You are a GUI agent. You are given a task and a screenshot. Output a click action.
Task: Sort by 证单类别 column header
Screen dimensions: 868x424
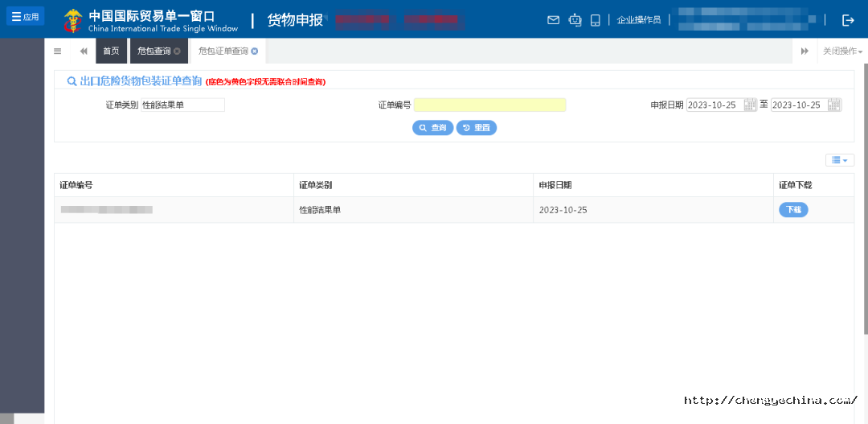(414, 185)
